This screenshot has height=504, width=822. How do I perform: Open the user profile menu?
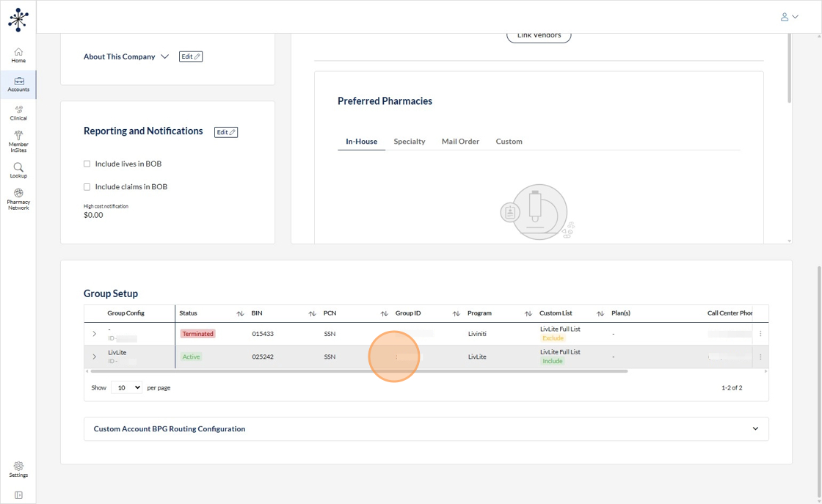click(x=789, y=17)
